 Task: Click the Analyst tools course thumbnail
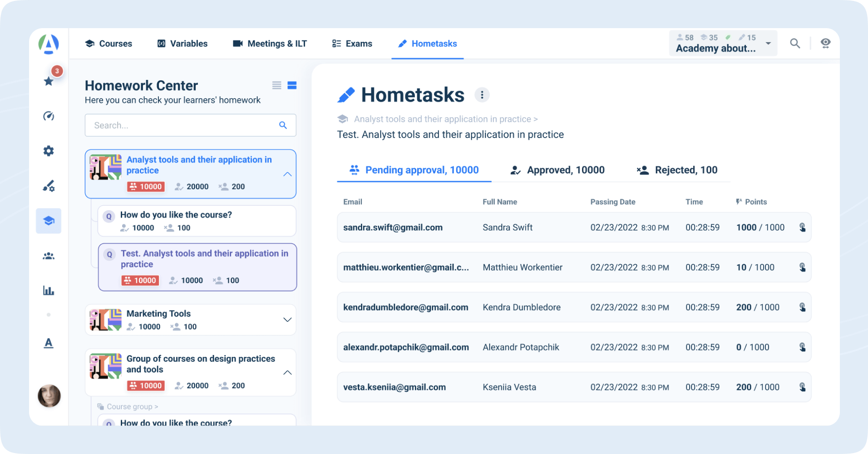coord(106,167)
